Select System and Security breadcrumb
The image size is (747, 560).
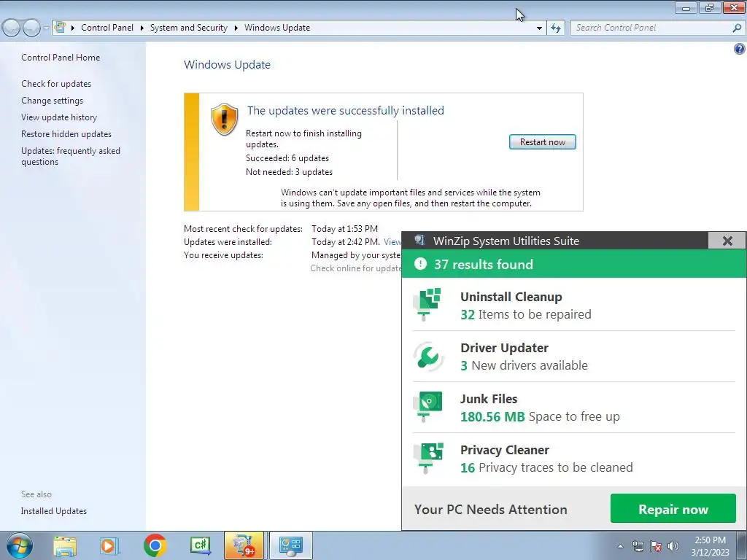(x=189, y=28)
